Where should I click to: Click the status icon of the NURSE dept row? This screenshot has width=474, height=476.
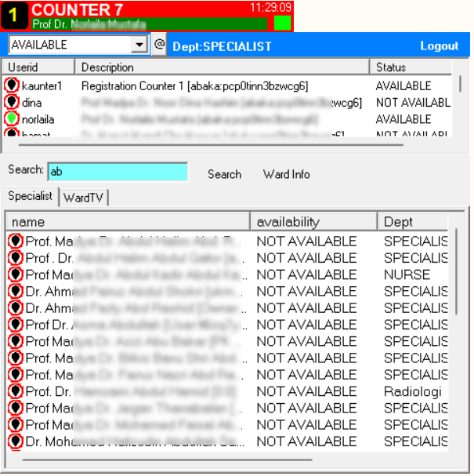point(16,274)
